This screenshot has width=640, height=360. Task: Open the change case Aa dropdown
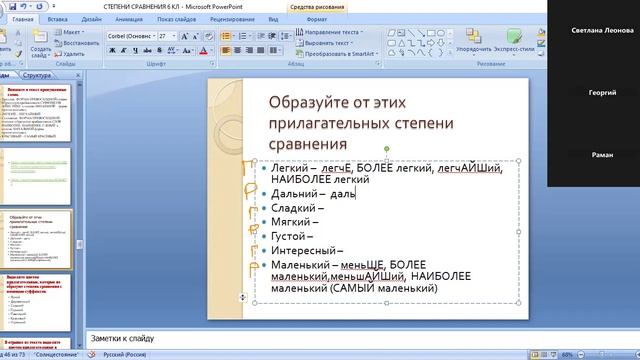click(188, 51)
